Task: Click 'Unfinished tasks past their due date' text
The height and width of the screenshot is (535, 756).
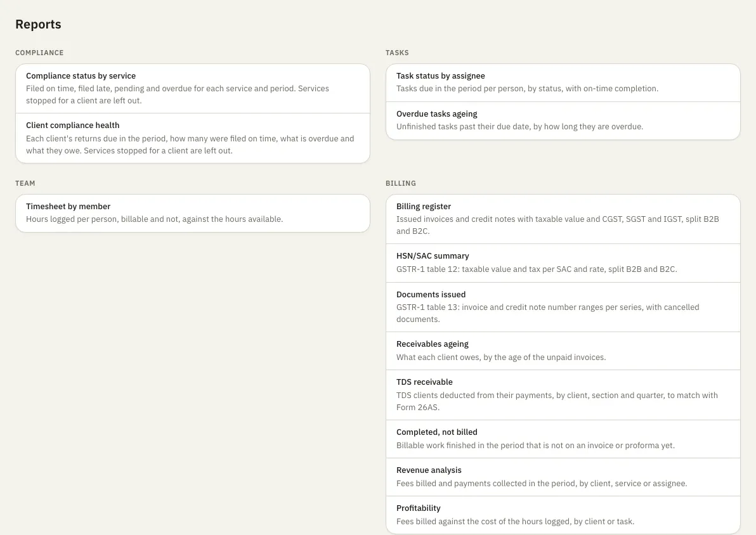Action: coord(520,127)
